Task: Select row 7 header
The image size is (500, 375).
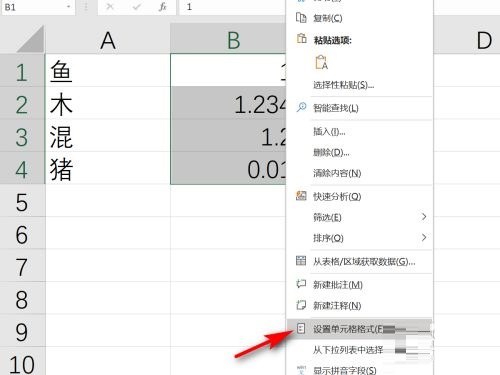Action: pyautogui.click(x=22, y=266)
